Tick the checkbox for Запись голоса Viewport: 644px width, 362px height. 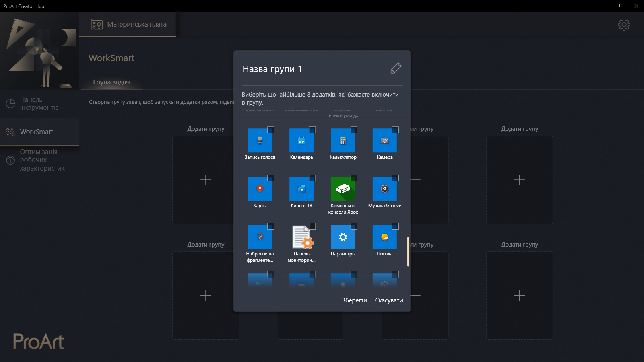point(270,130)
